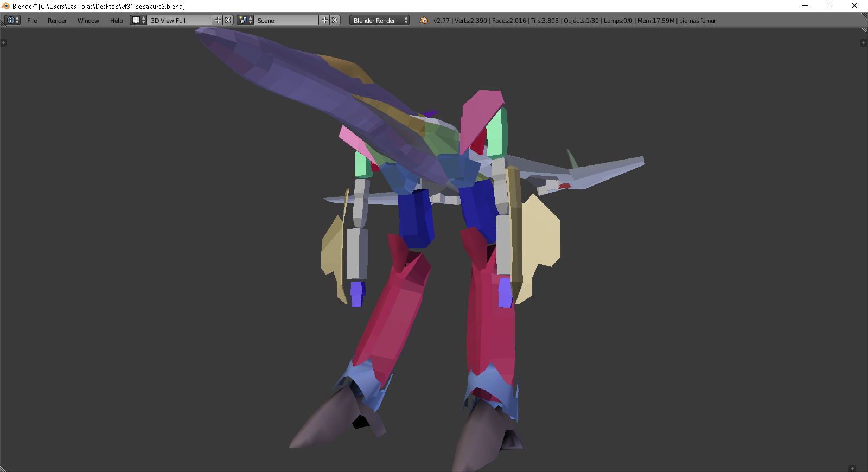Expand the hidden header plus at bottom right
Image resolution: width=868 pixels, height=472 pixels.
pos(852,468)
